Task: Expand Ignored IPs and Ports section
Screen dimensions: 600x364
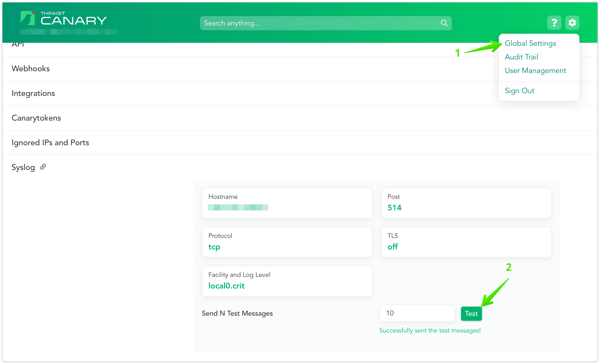Action: (50, 142)
